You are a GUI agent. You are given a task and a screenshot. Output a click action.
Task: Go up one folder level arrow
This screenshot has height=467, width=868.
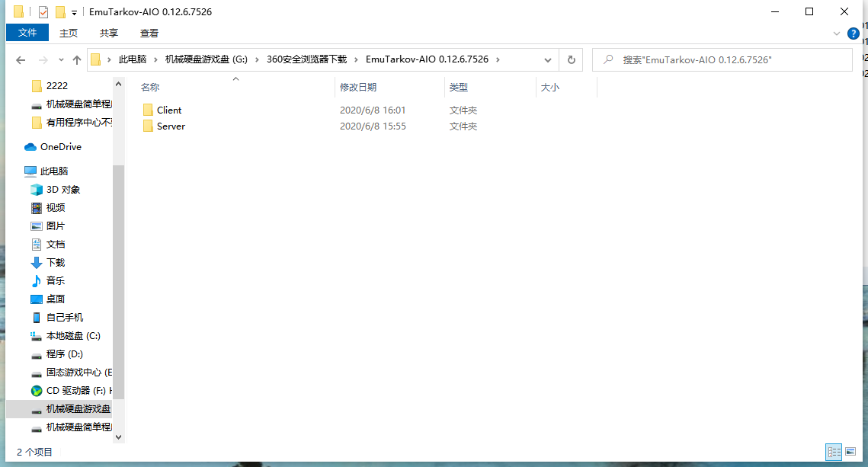[77, 59]
